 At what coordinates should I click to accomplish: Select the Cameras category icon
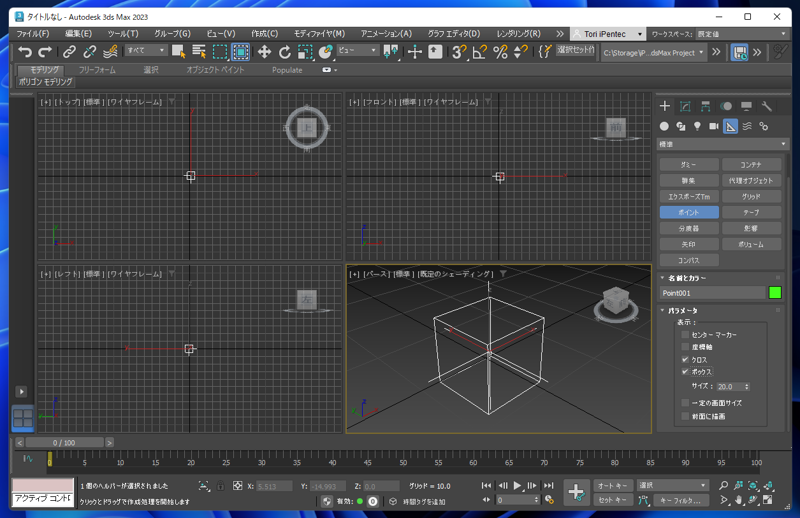714,126
